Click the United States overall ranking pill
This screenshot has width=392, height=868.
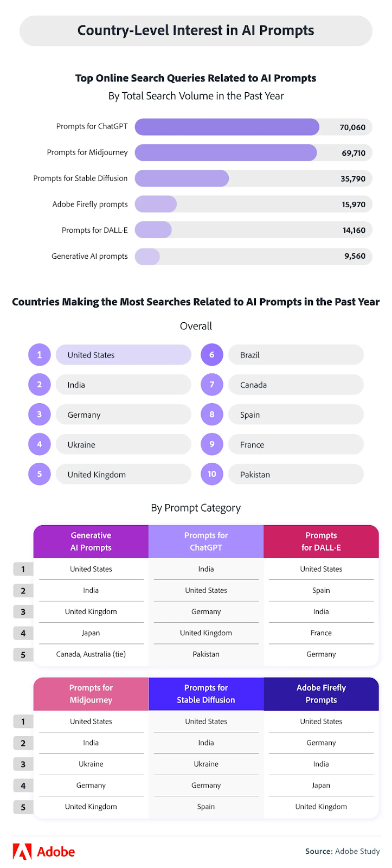(124, 355)
